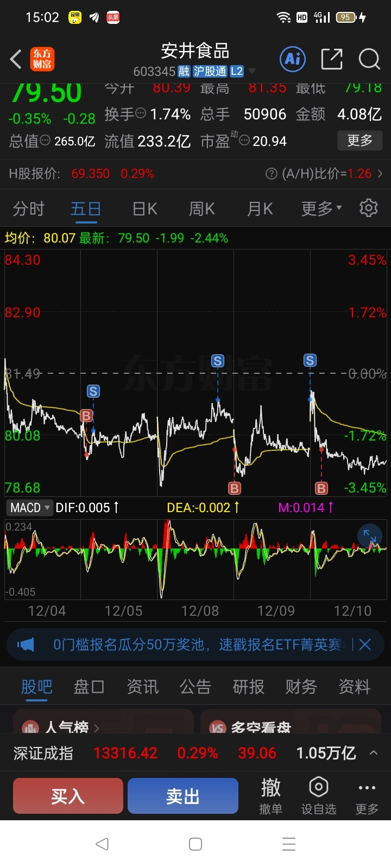Tap the 深证成指 13316.42 value

[x=125, y=753]
